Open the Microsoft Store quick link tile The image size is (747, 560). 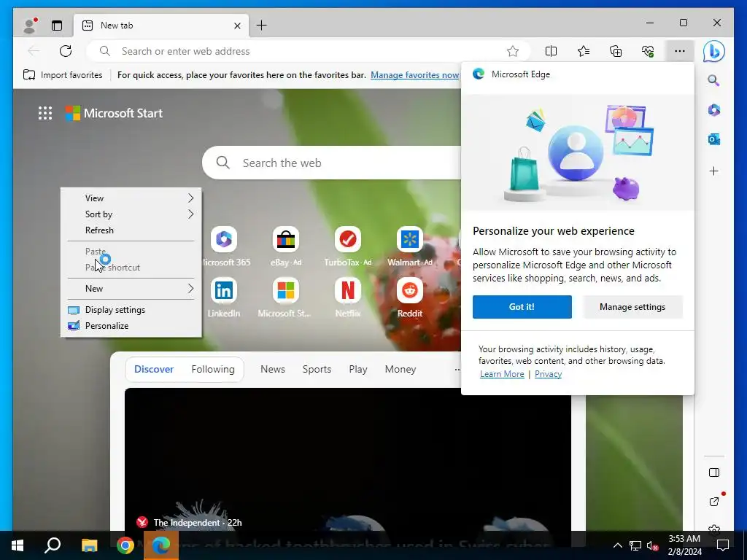(286, 297)
